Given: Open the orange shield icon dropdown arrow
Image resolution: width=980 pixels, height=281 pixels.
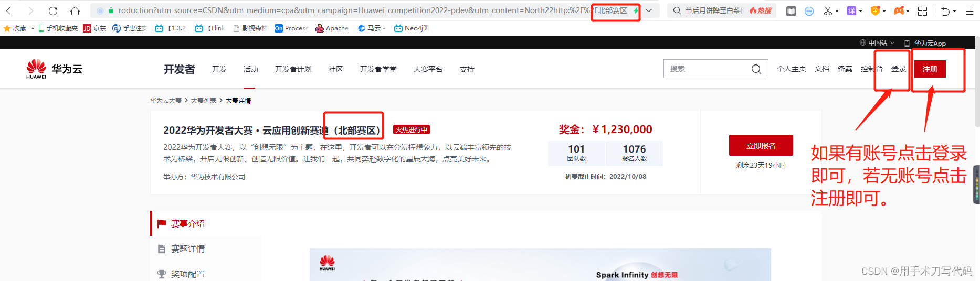Looking at the screenshot, I should pyautogui.click(x=884, y=11).
